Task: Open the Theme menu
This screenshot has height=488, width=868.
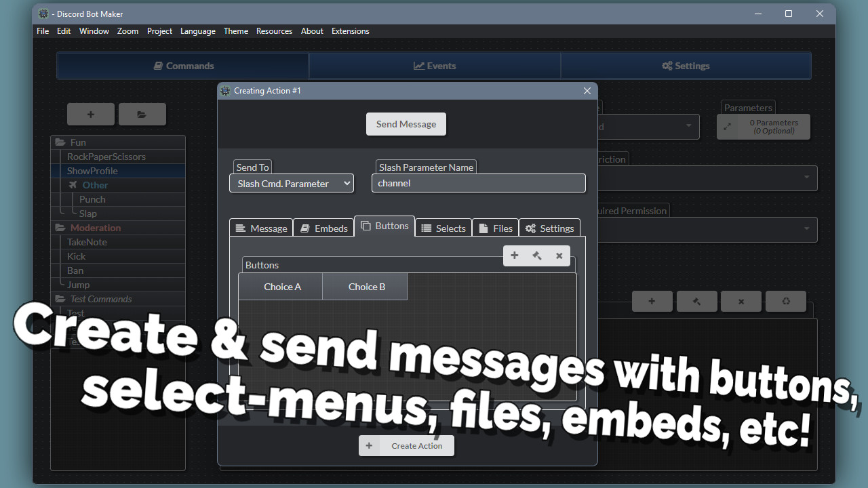Action: (x=235, y=30)
